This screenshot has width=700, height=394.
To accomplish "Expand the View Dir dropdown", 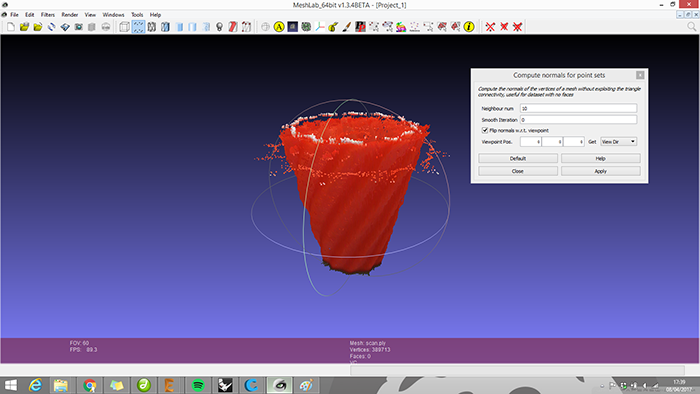I will pos(618,141).
